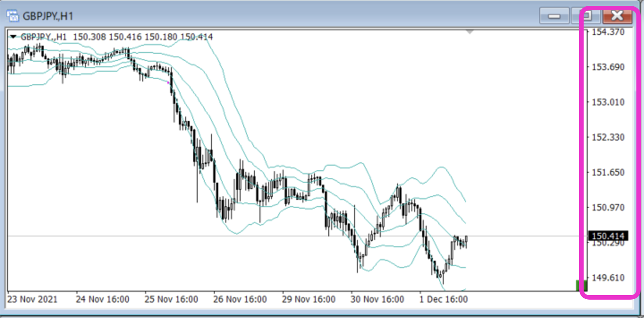Click the gray chart shift marker triangle
This screenshot has height=318, width=644.
[469, 32]
